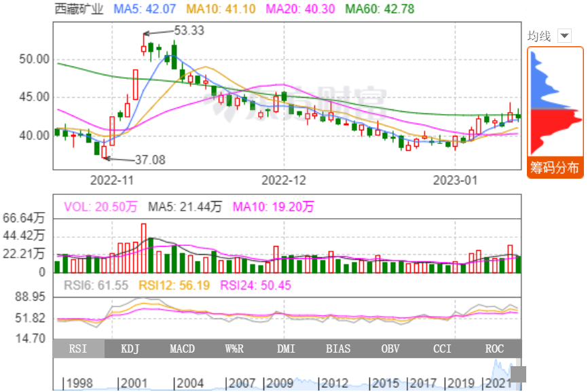Select the BIAS indicator tab
This screenshot has height=392, width=588.
tap(338, 349)
